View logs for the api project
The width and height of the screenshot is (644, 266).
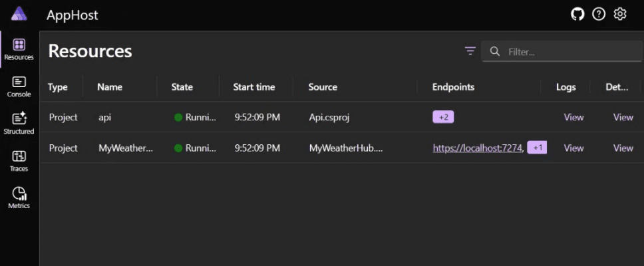tap(573, 117)
